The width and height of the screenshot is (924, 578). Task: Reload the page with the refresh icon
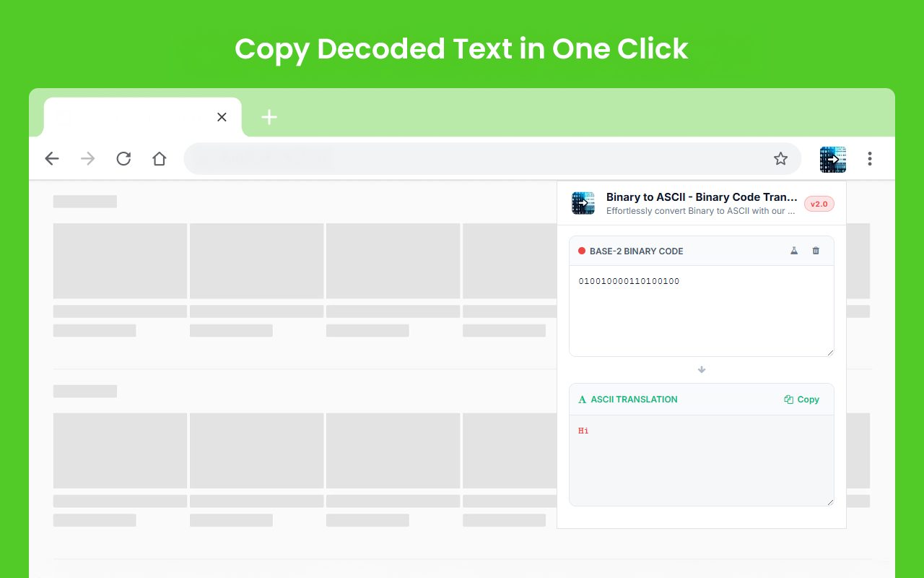coord(123,159)
